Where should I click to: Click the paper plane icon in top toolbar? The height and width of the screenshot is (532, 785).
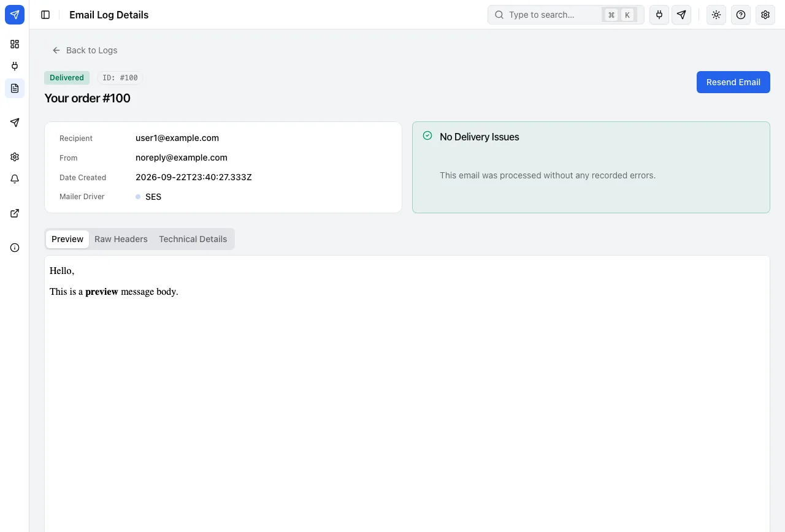(x=681, y=15)
